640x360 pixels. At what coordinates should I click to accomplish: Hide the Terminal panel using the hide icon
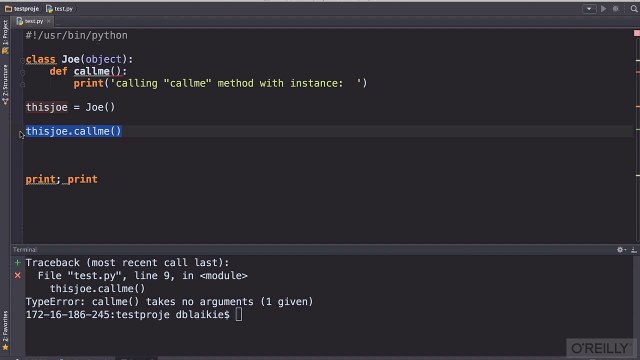(x=633, y=249)
